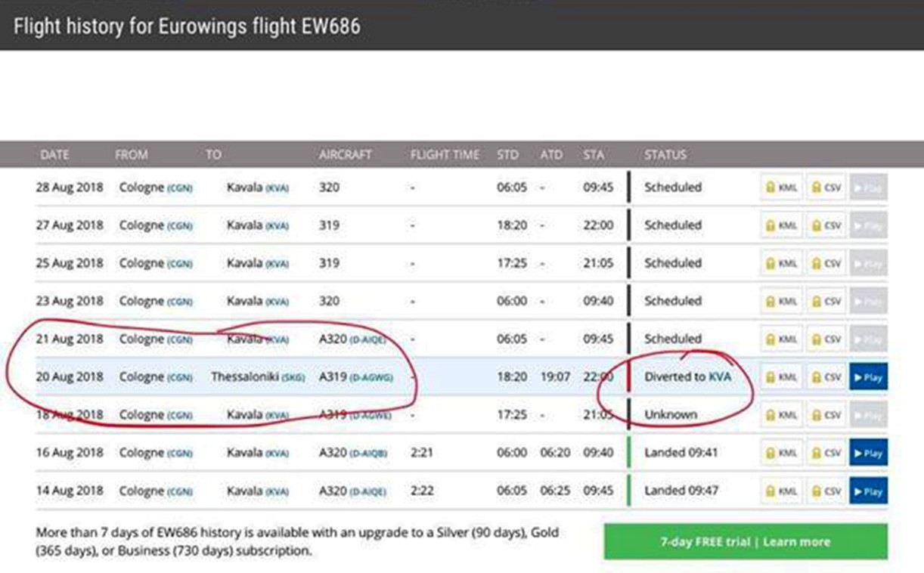Play the 14 Aug 2018 flight
The width and height of the screenshot is (924, 573).
tap(868, 491)
